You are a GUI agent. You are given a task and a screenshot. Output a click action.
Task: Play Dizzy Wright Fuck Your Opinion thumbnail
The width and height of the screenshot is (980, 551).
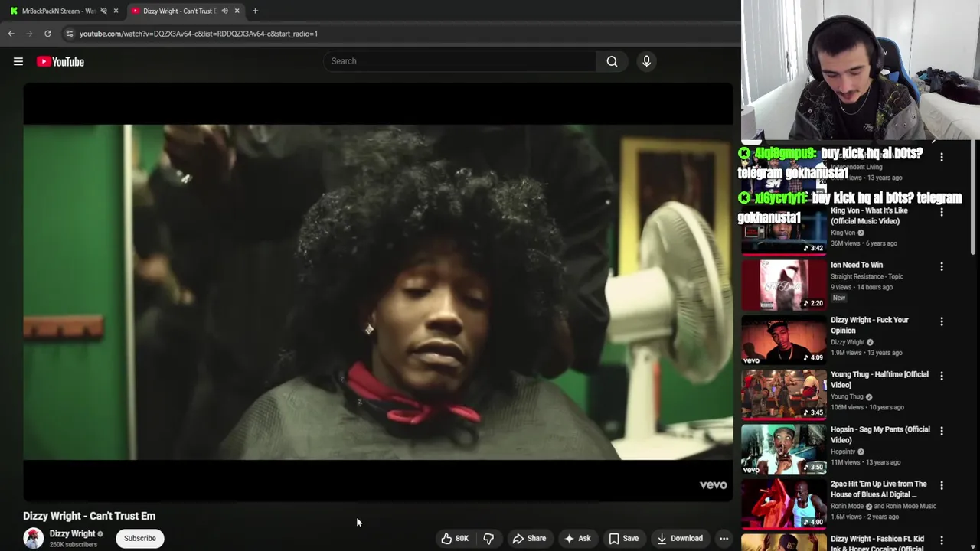[783, 340]
